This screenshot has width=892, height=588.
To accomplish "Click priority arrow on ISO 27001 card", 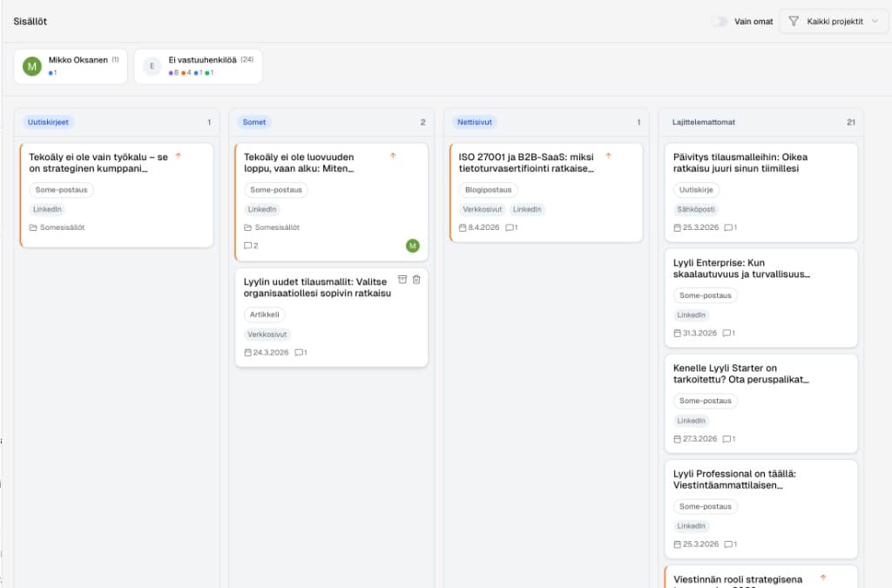I will pyautogui.click(x=608, y=156).
